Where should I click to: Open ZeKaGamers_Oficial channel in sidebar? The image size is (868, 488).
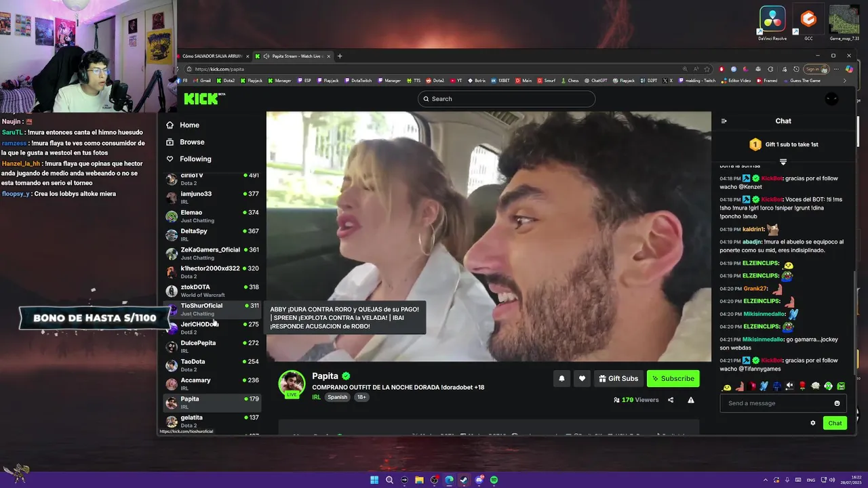pos(212,253)
